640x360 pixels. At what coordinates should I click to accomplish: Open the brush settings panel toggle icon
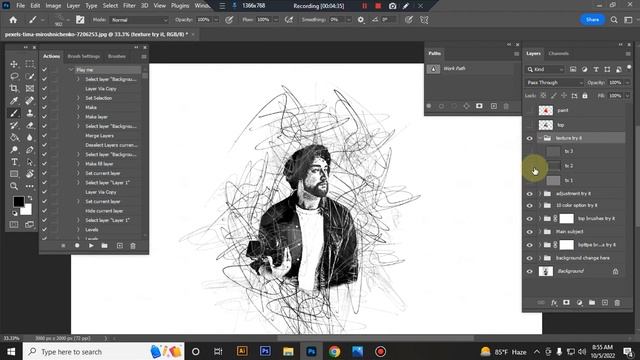pyautogui.click(x=80, y=20)
